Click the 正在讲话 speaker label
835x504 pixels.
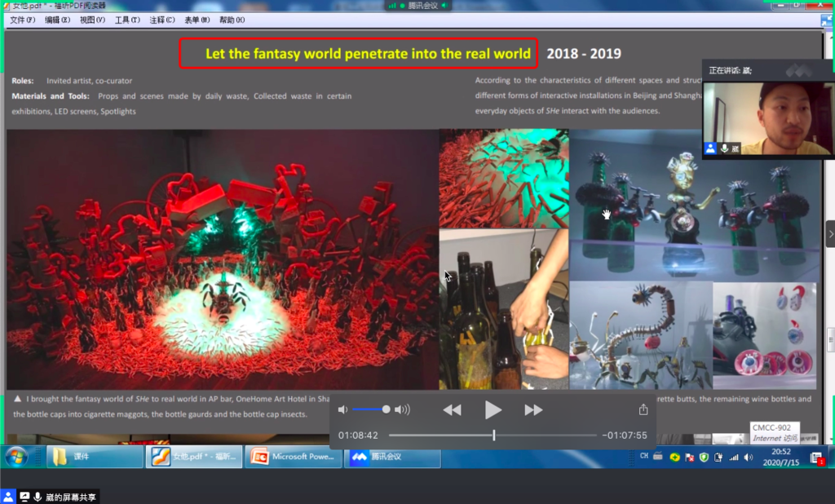(730, 70)
